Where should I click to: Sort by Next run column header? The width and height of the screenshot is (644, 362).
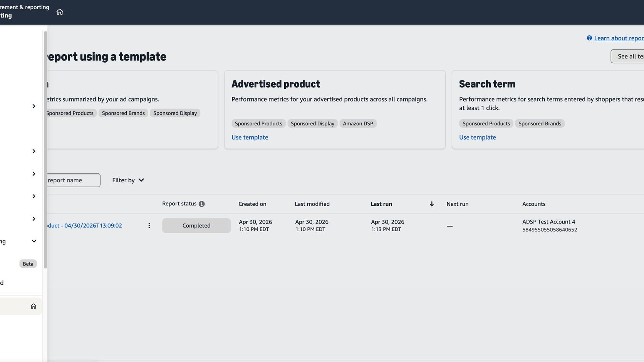(x=458, y=204)
